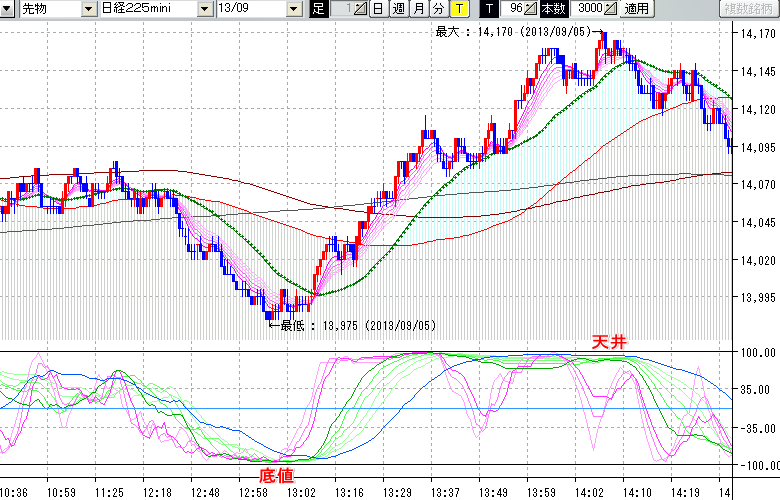This screenshot has width=780, height=500.
Task: Switch chart to daily (日) bars
Action: 377,9
